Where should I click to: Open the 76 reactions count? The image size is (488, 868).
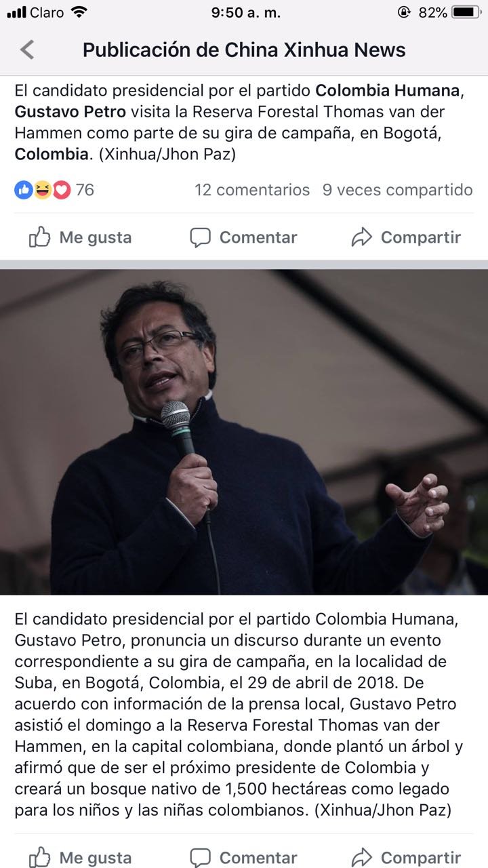85,190
